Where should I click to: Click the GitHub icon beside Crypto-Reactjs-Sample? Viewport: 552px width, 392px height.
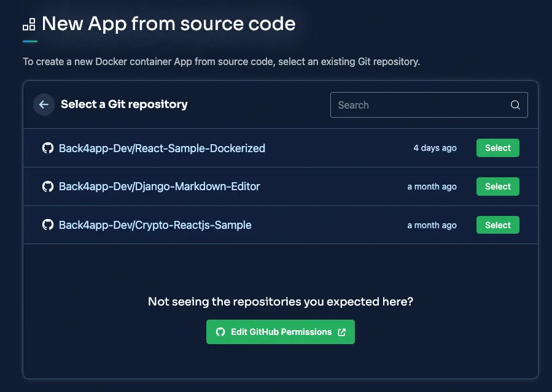[48, 225]
